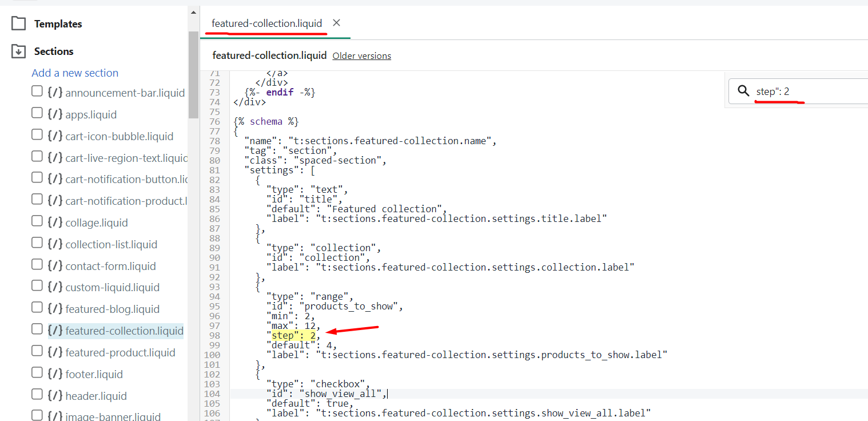Image resolution: width=868 pixels, height=421 pixels.
Task: Select the collage.liquid checkbox
Action: click(37, 221)
